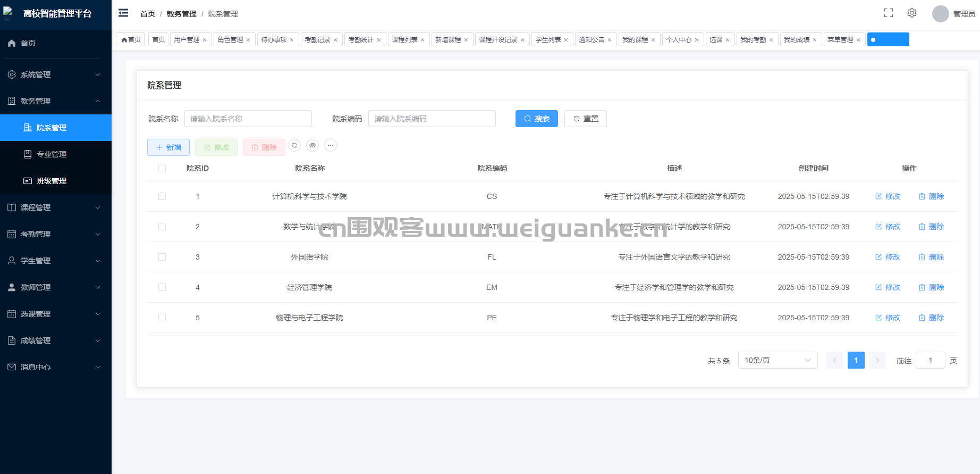
Task: Open the settings gear in header
Action: 912,13
